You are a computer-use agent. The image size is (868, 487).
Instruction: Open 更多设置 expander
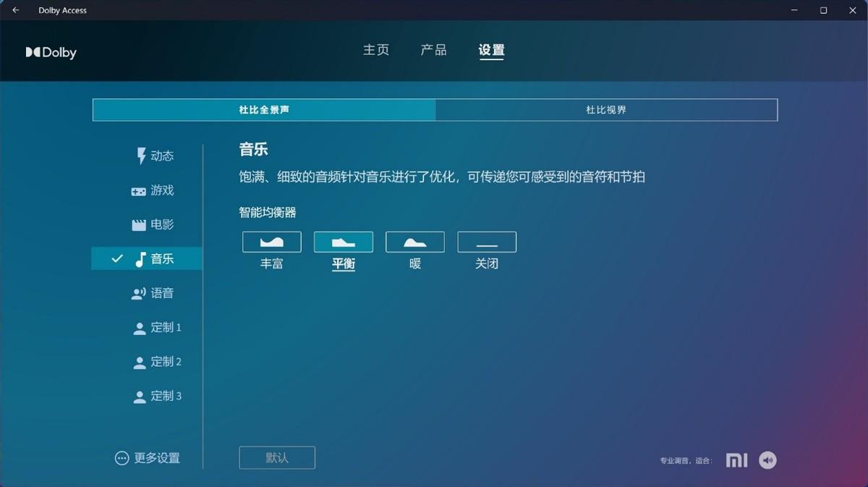148,457
